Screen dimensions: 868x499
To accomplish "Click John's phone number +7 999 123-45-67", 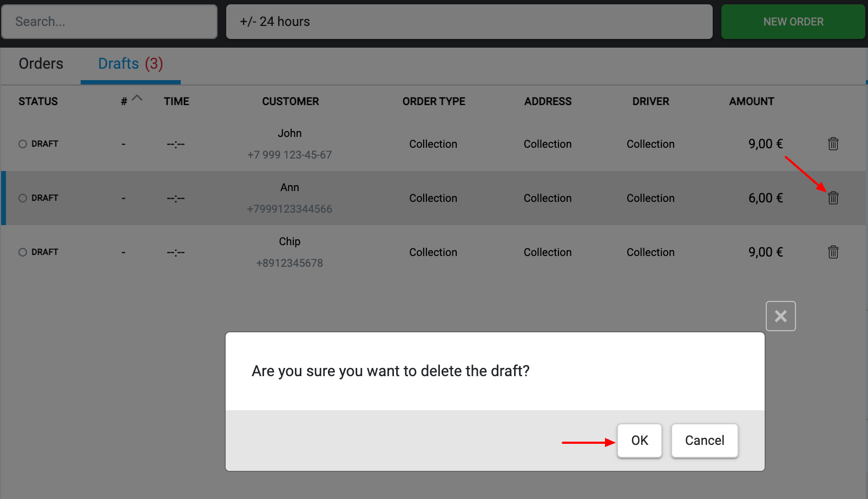I will pyautogui.click(x=290, y=155).
